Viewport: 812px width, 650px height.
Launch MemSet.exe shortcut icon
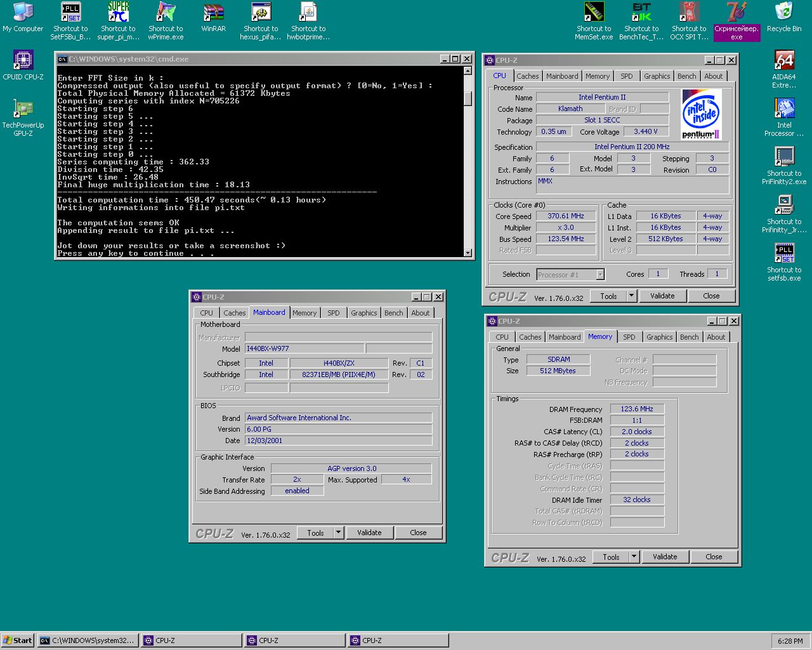click(594, 21)
